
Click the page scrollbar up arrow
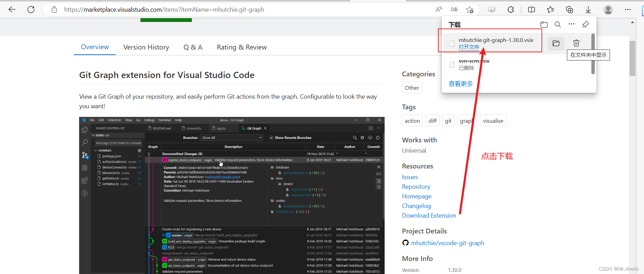point(632,22)
